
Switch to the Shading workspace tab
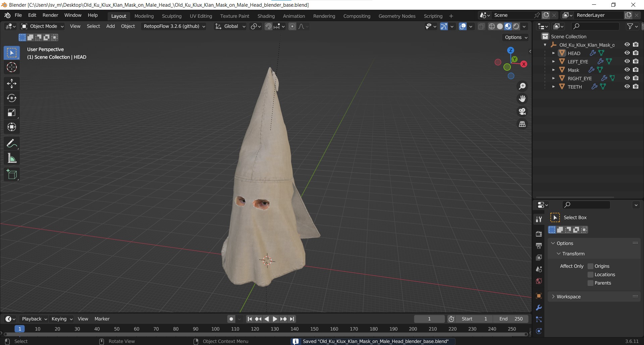point(266,16)
